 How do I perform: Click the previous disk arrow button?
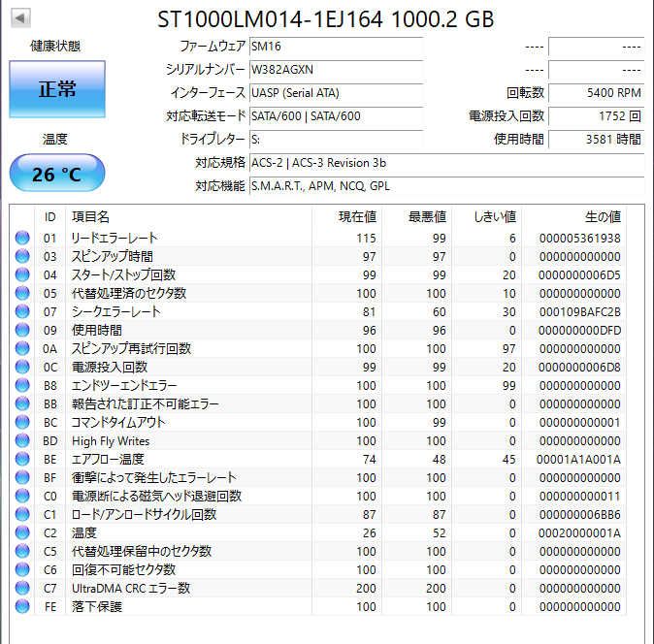tap(20, 17)
